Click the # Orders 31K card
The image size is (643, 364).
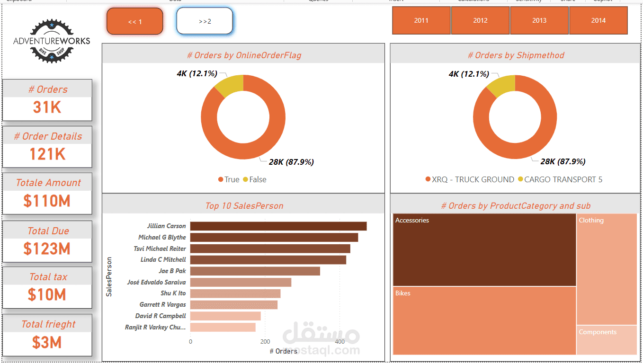pos(47,100)
